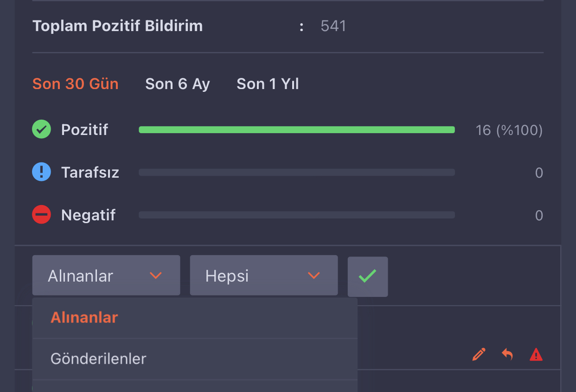Switch to Son 1 Yıl tab
The width and height of the screenshot is (576, 392).
[x=268, y=84]
